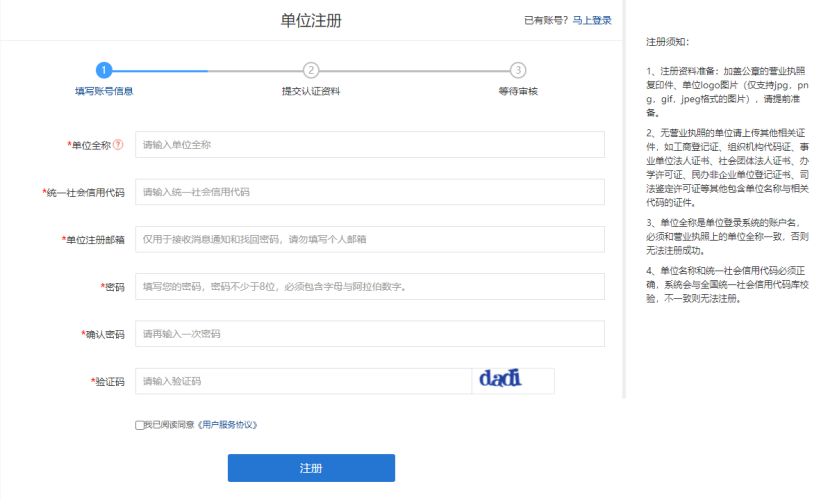Click the step 3 circle icon
830x500 pixels.
(x=517, y=70)
